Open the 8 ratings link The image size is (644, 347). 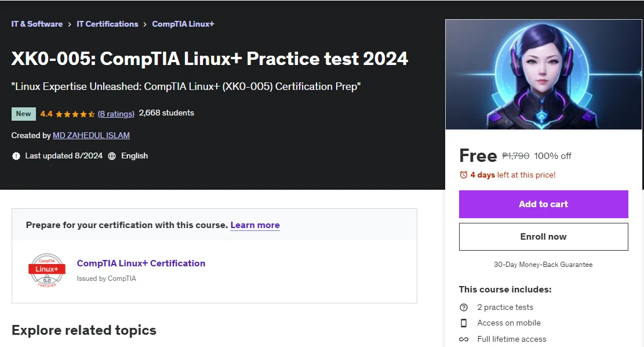coord(116,114)
